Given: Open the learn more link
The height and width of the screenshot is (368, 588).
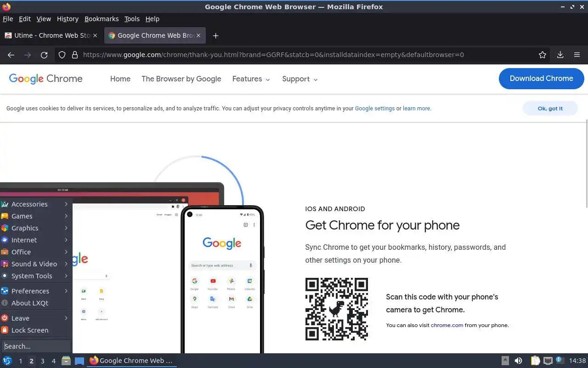Looking at the screenshot, I should pos(417,109).
